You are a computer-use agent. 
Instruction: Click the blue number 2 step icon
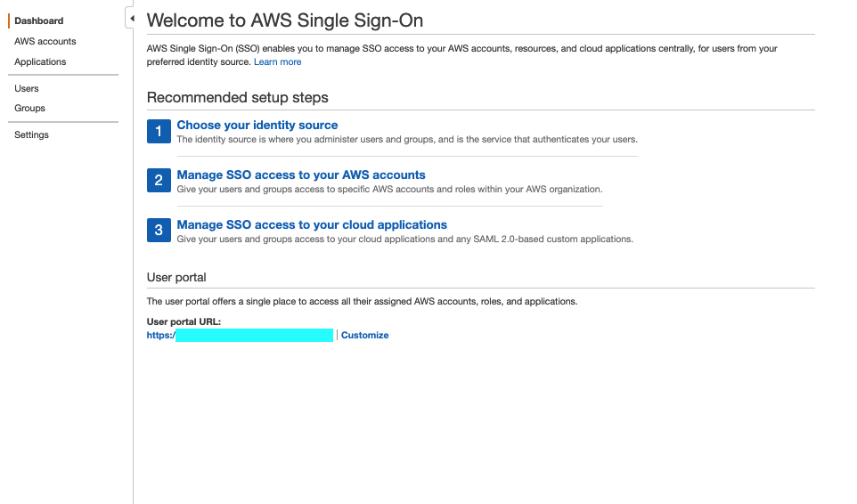(x=159, y=180)
